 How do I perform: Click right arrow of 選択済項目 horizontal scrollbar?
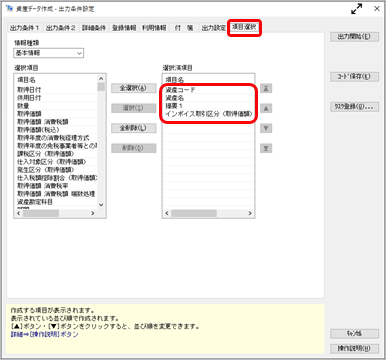coord(250,213)
